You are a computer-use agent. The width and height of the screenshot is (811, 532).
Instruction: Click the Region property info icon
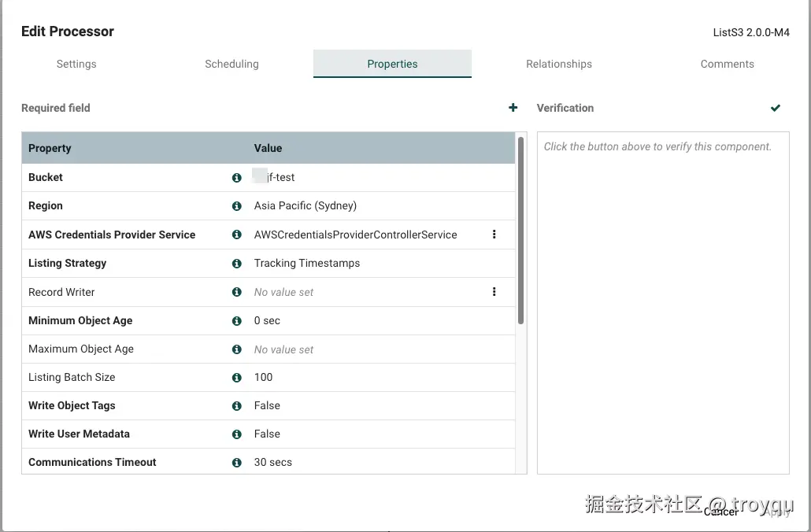(236, 206)
